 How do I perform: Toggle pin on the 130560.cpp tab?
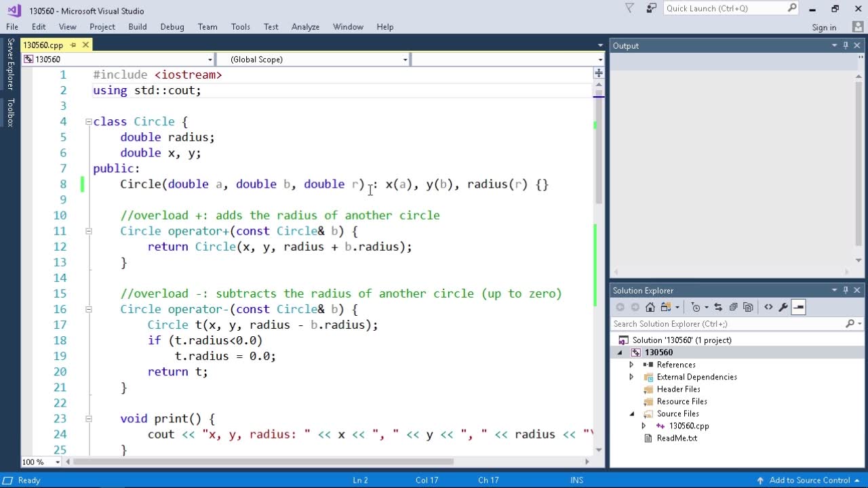73,45
